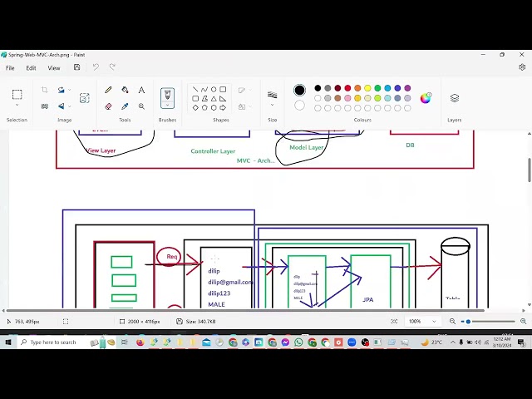Click the Rotate image icon
Viewport: 532px width, 399px height.
click(x=61, y=90)
